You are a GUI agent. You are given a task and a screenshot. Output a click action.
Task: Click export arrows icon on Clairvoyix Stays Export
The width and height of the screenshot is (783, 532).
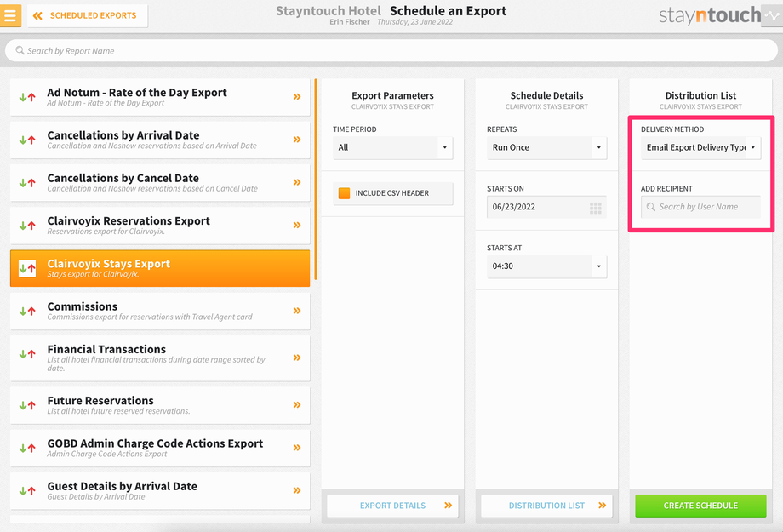27,268
